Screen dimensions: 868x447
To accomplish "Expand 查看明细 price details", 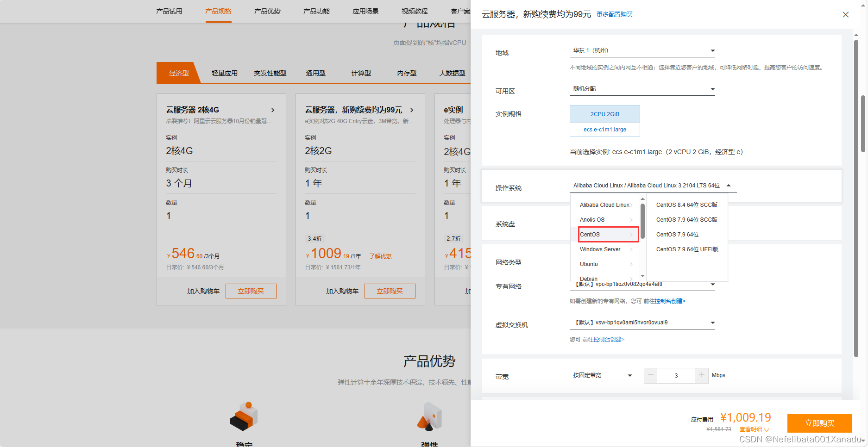I will pyautogui.click(x=754, y=429).
